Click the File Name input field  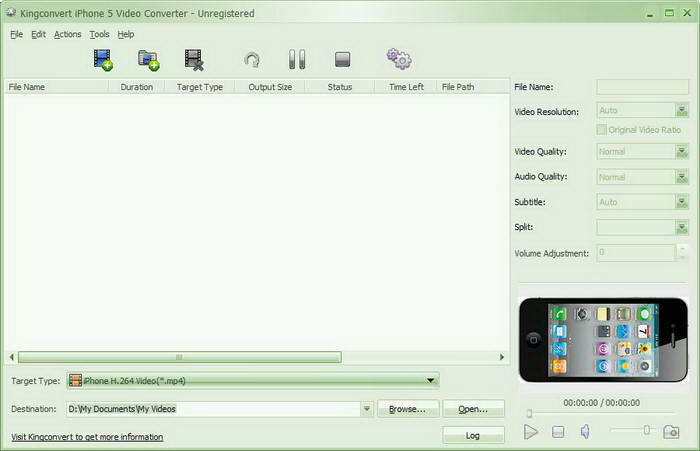pyautogui.click(x=642, y=87)
